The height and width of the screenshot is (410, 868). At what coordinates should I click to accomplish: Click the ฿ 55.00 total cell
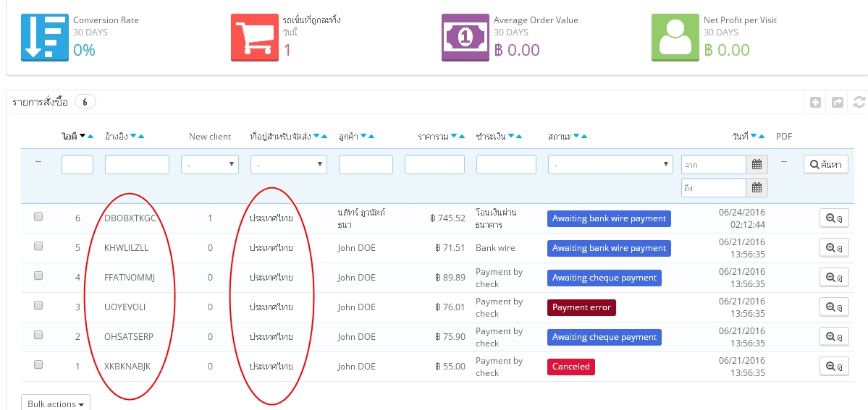pos(450,367)
